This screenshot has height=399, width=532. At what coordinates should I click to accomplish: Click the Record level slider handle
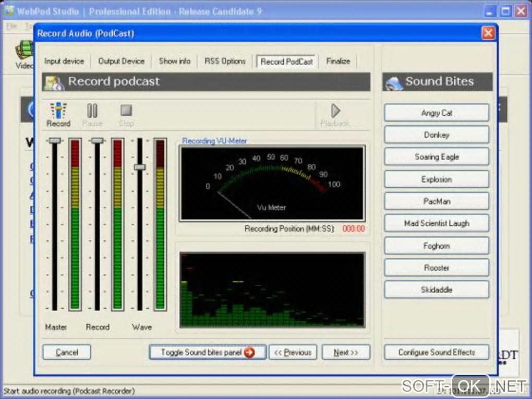tap(97, 140)
